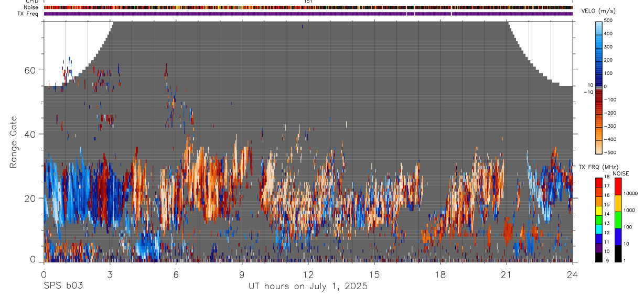Click the CPID value '151'
Image resolution: width=644 pixels, height=297 pixels.
[308, 2]
